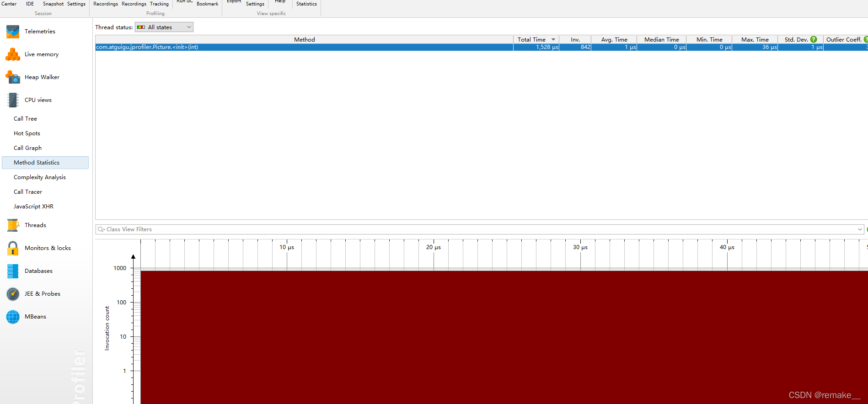
Task: Click the 842 invocation count cell
Action: click(x=575, y=47)
